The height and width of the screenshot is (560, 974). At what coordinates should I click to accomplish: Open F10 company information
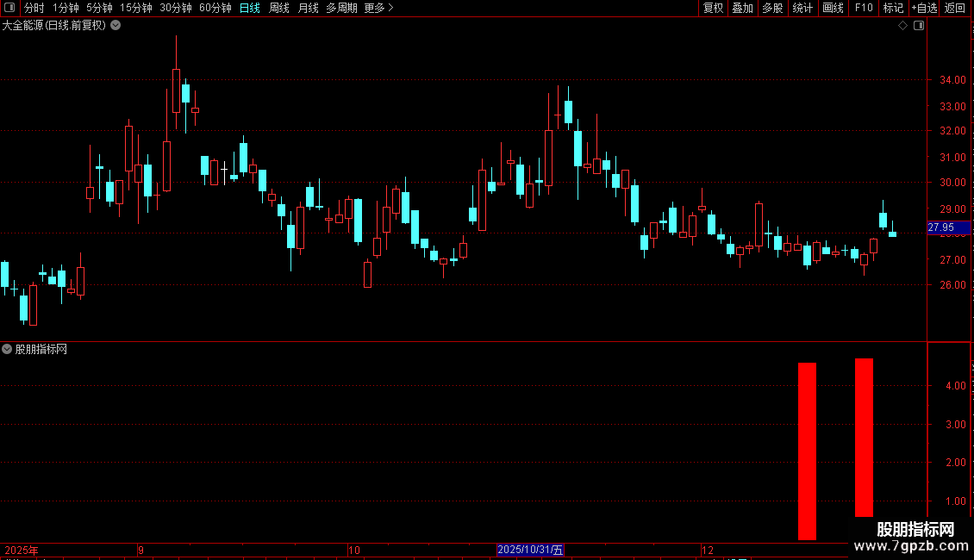tap(864, 8)
